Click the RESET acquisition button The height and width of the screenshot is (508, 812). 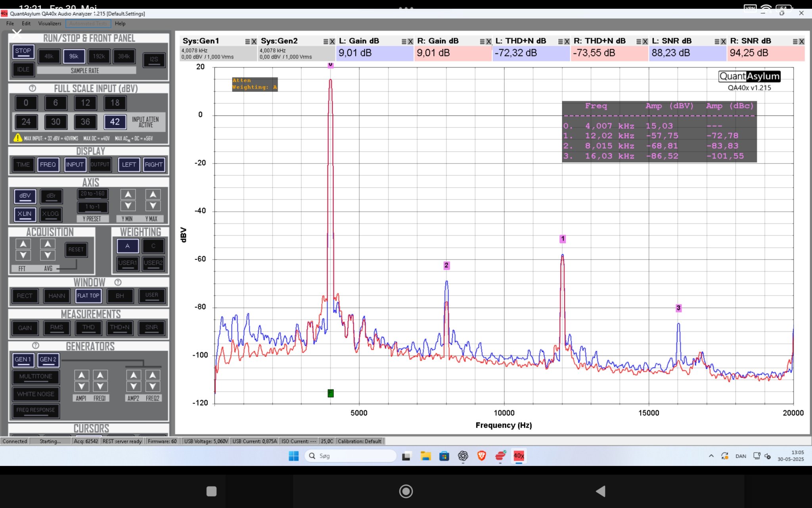pyautogui.click(x=76, y=250)
